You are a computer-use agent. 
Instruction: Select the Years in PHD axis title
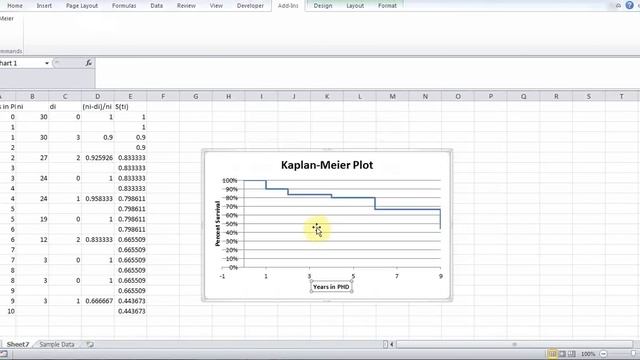coord(331,287)
